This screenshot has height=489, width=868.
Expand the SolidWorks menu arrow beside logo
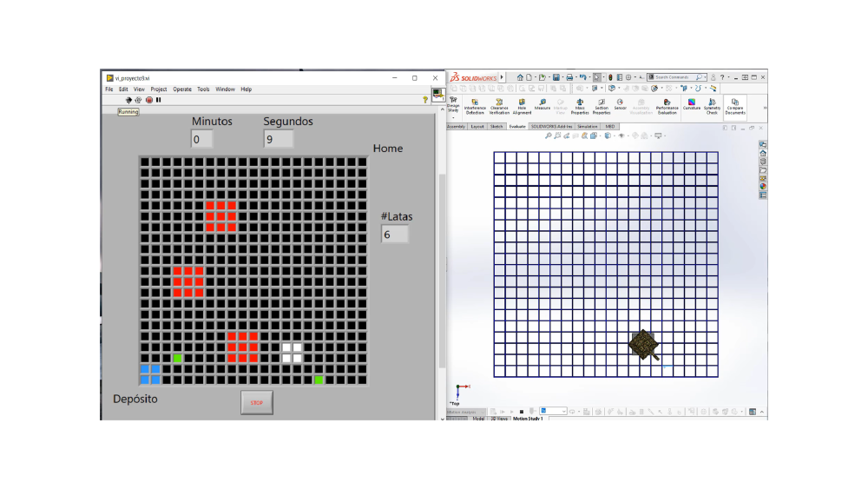(x=502, y=77)
